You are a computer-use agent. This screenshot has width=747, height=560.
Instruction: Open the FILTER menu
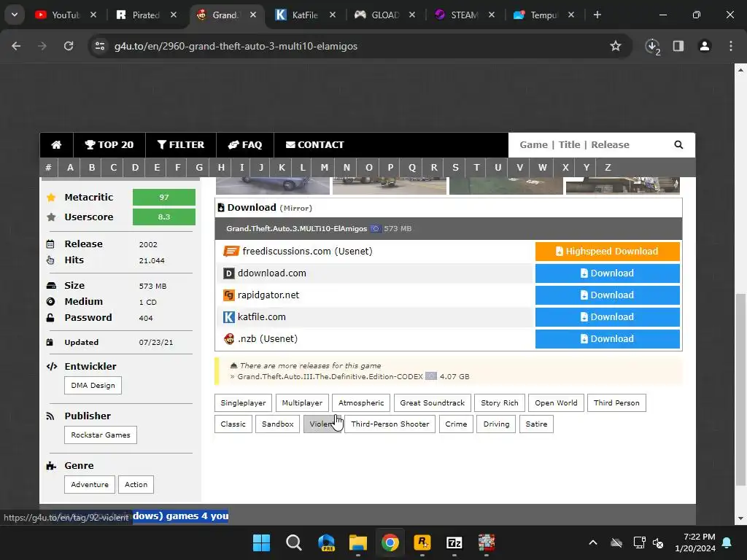click(x=181, y=145)
